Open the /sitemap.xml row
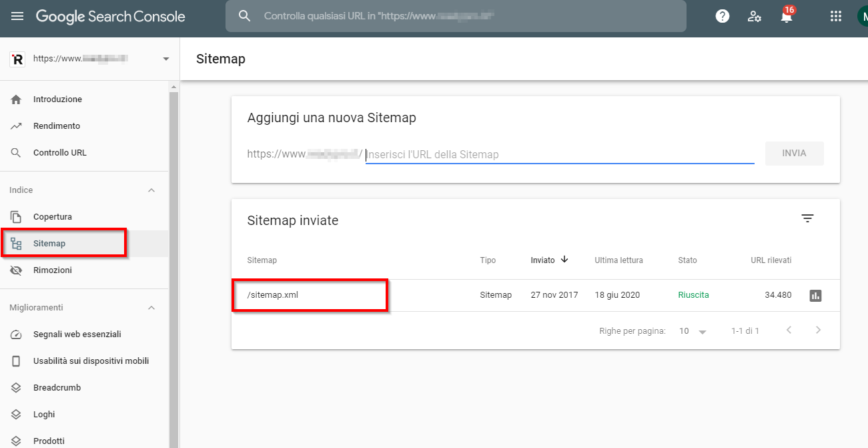 pyautogui.click(x=536, y=295)
